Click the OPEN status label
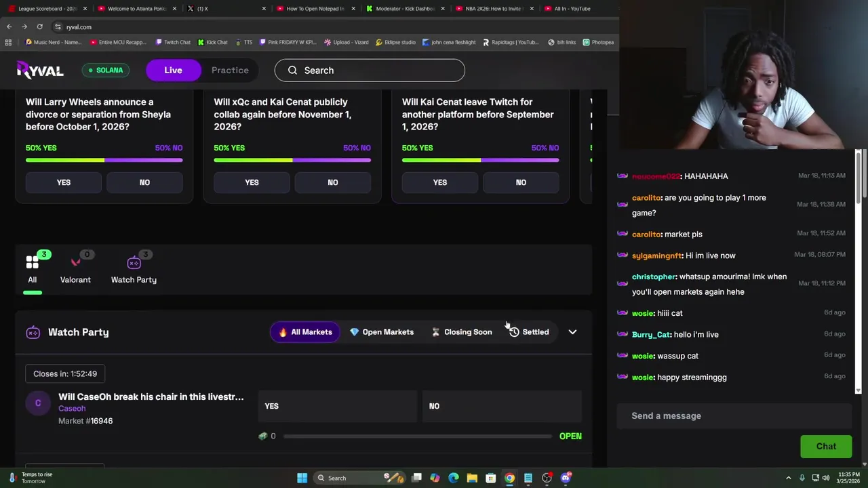Viewport: 868px width, 488px height. pos(570,436)
